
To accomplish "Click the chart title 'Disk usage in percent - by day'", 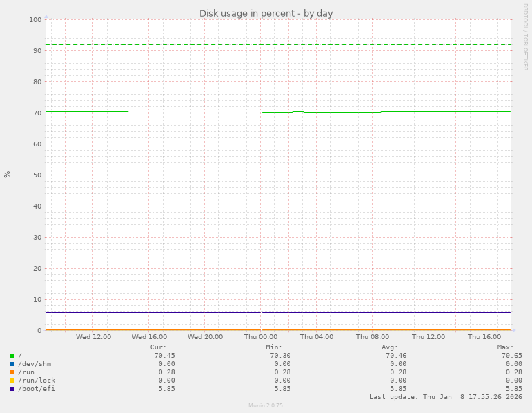I will [x=266, y=13].
